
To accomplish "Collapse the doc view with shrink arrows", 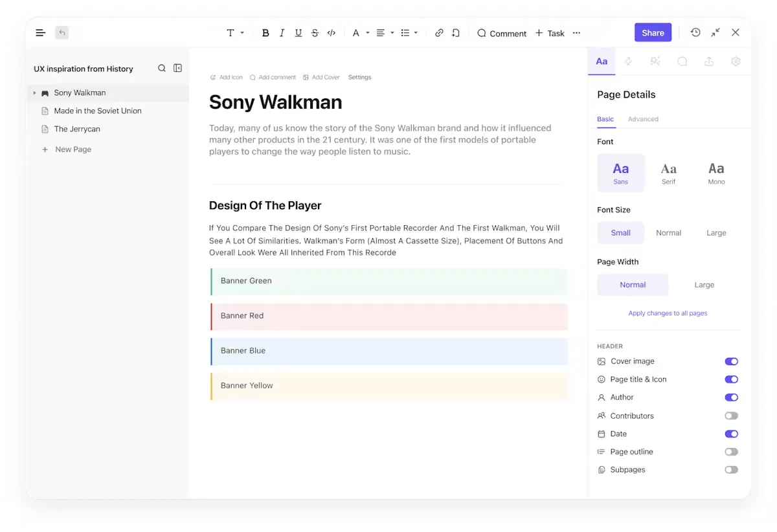I will point(715,32).
